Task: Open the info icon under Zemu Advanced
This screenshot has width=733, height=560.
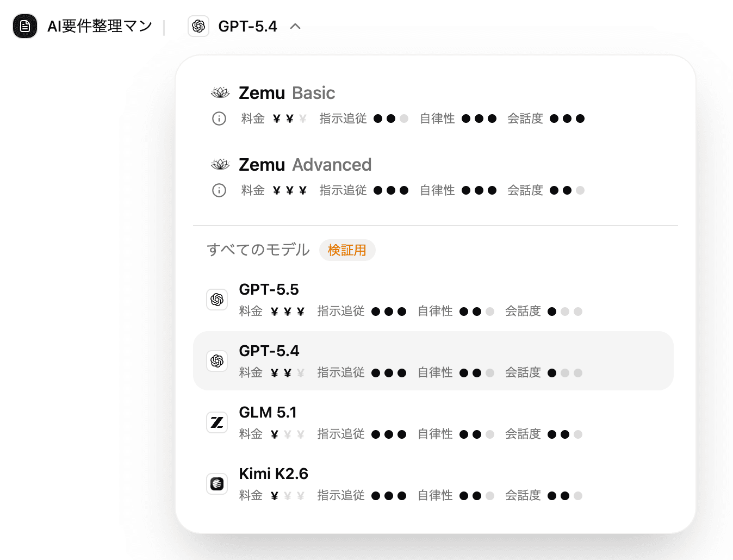Action: 219,190
